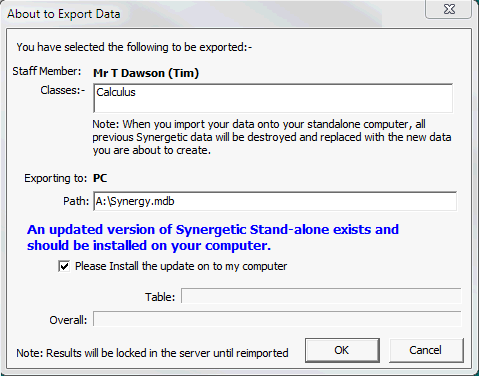
Task: Click into the Path input field
Action: pos(275,201)
